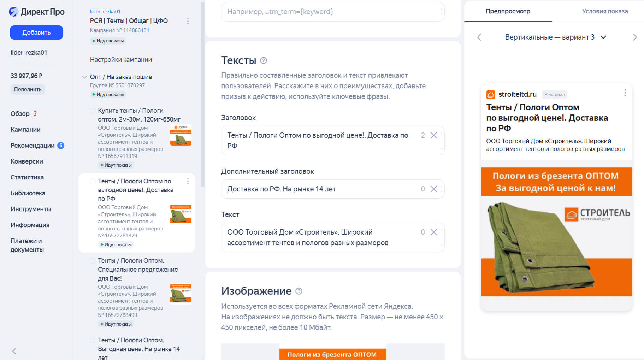Click the Директ Про logo icon
The image size is (644, 360).
(x=14, y=12)
